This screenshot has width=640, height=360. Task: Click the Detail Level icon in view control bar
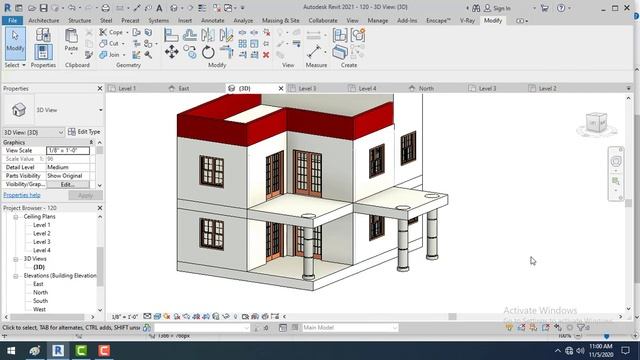click(147, 317)
